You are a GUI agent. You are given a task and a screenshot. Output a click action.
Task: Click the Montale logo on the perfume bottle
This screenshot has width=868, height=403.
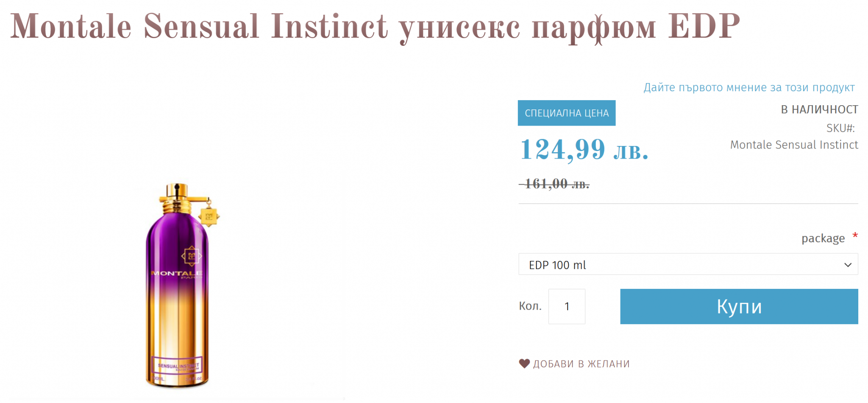coord(191,256)
